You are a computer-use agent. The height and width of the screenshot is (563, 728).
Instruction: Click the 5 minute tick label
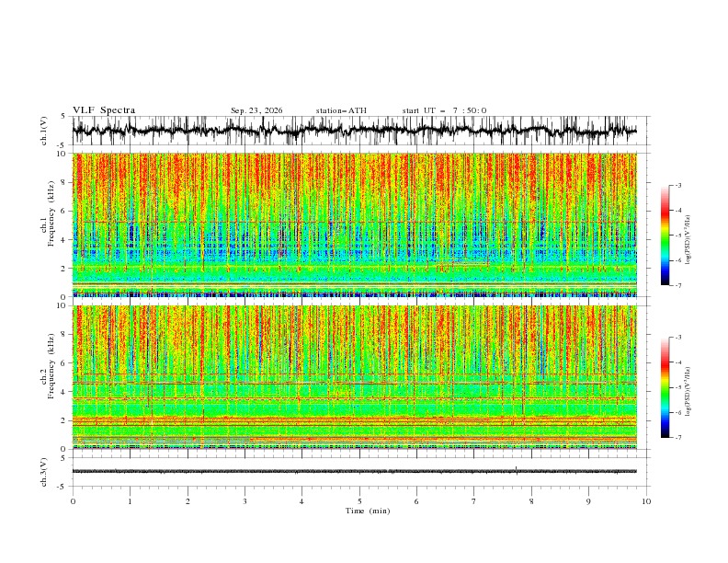[x=359, y=501]
